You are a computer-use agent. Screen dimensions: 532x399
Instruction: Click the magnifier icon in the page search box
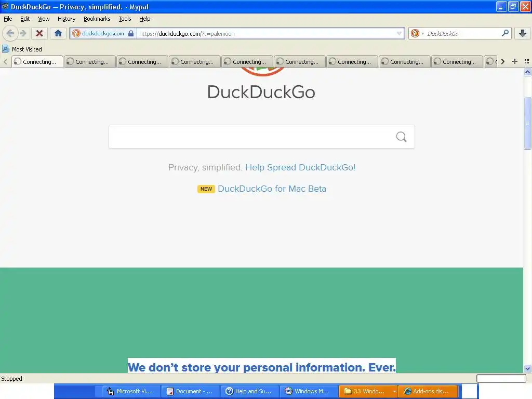pyautogui.click(x=402, y=137)
